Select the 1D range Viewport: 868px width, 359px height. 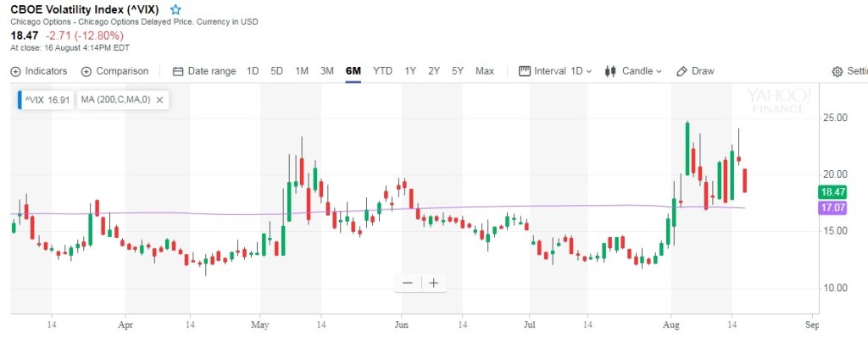click(x=253, y=71)
